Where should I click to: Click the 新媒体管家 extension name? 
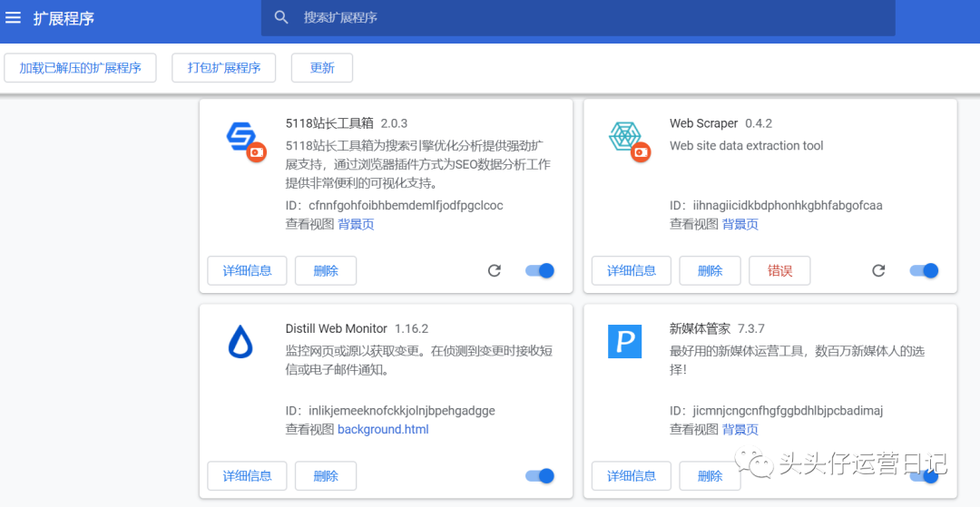700,328
